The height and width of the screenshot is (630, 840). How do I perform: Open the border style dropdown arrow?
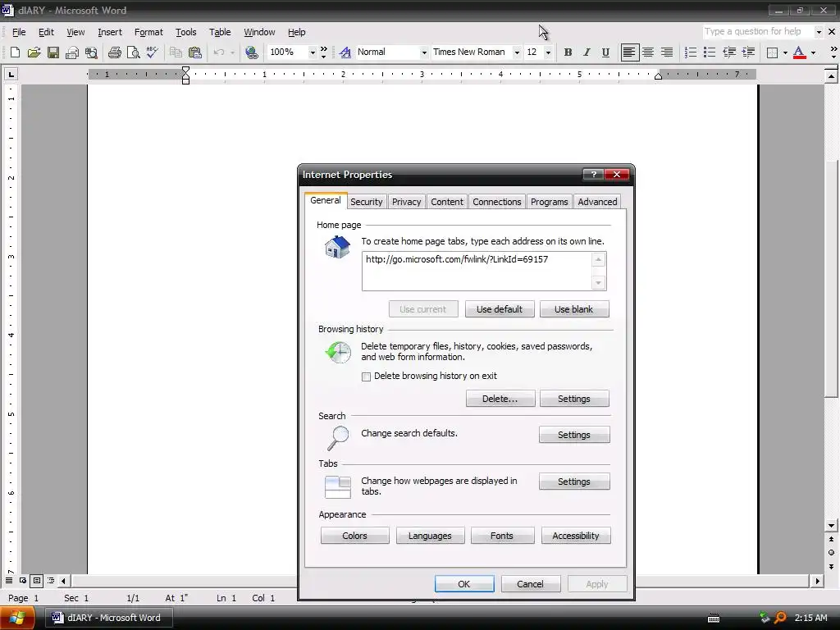click(x=785, y=52)
